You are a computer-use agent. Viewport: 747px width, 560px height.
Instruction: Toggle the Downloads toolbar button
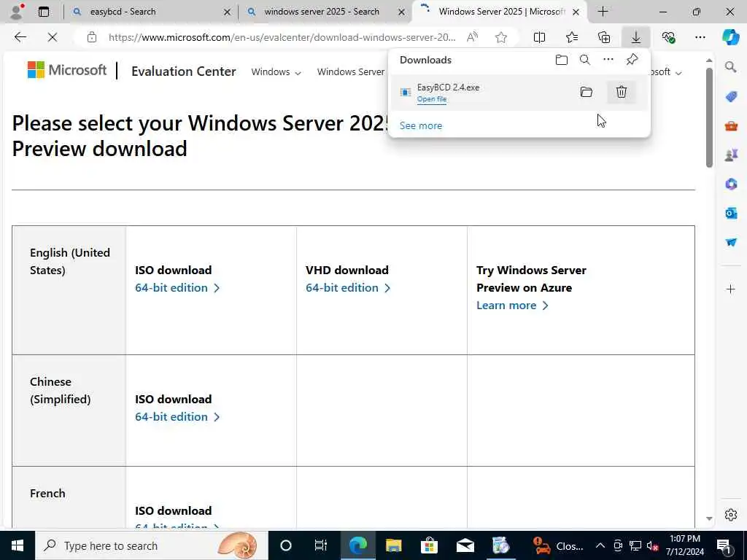click(636, 37)
